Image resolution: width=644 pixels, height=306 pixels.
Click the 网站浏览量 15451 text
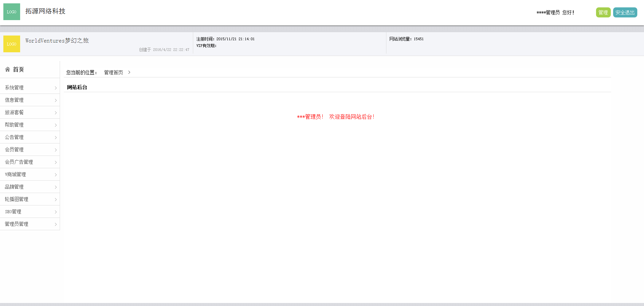(407, 39)
